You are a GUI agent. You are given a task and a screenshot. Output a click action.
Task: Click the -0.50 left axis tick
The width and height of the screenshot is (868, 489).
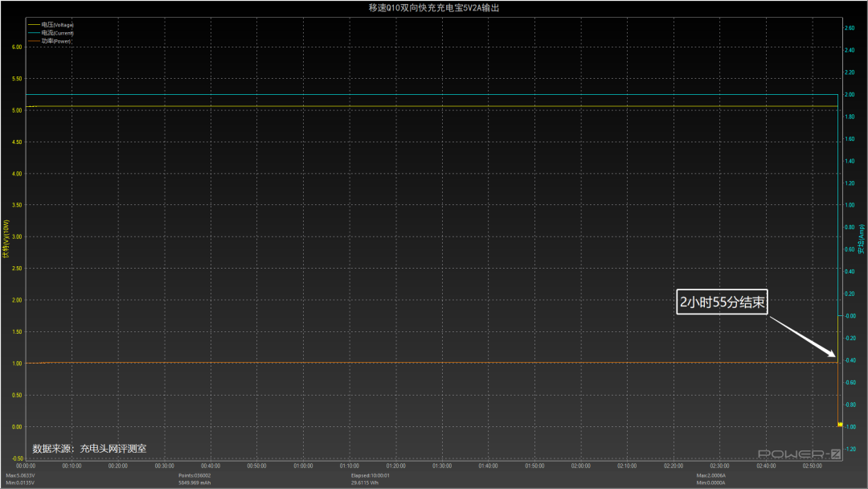point(17,458)
